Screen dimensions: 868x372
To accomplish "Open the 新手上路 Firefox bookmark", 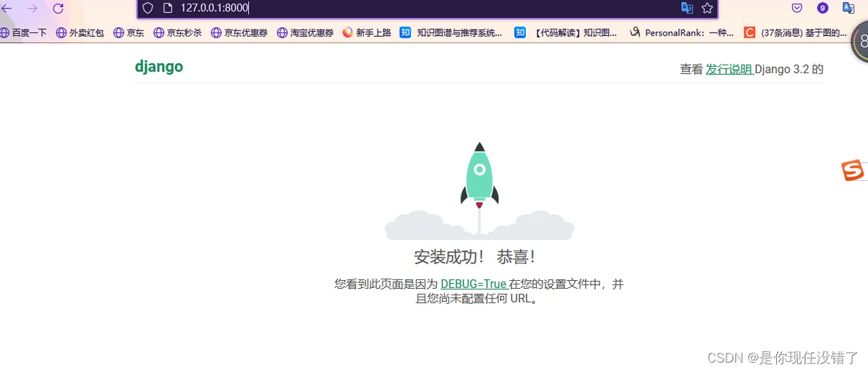I will click(367, 33).
